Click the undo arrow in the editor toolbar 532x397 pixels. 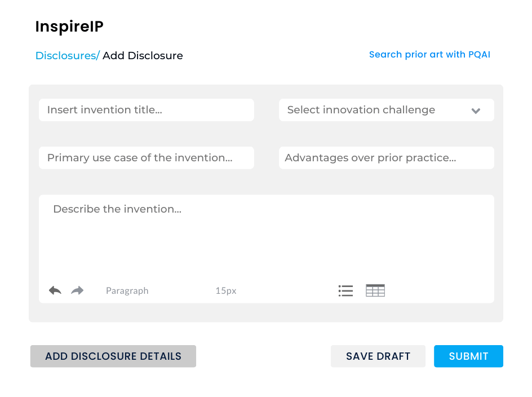(54, 290)
